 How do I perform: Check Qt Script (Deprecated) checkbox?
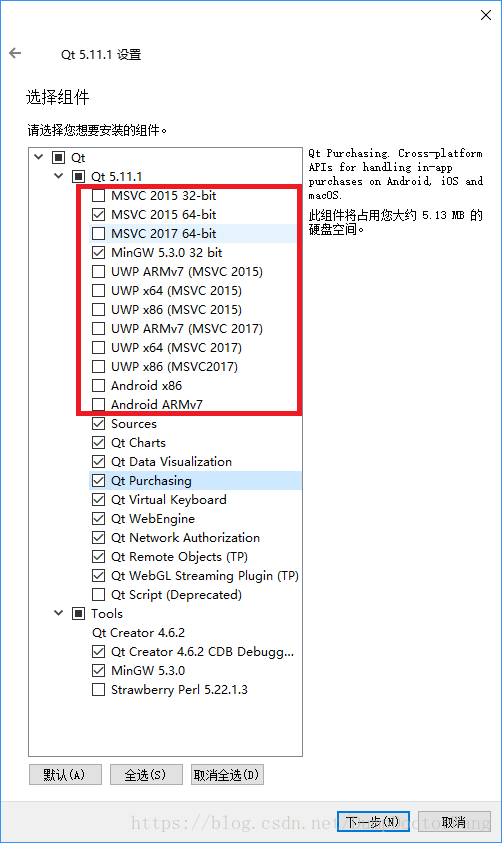click(x=98, y=595)
